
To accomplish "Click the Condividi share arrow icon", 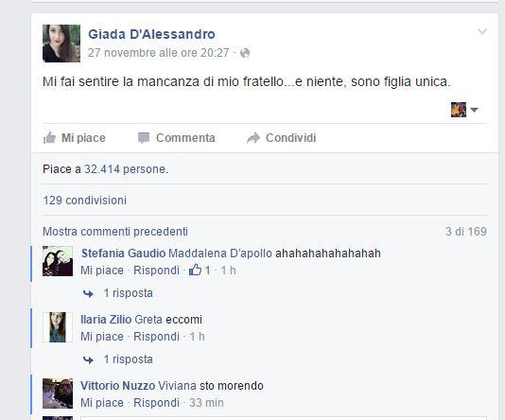I will (253, 138).
